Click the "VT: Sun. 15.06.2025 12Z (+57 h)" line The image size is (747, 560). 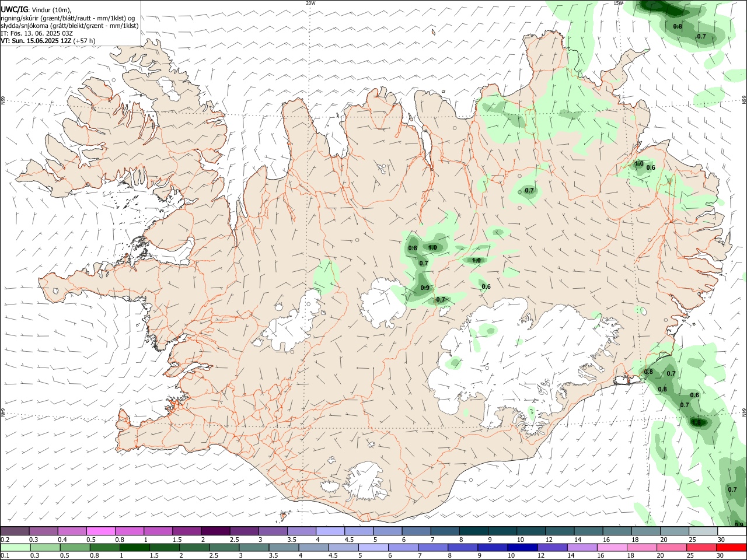tap(48, 41)
